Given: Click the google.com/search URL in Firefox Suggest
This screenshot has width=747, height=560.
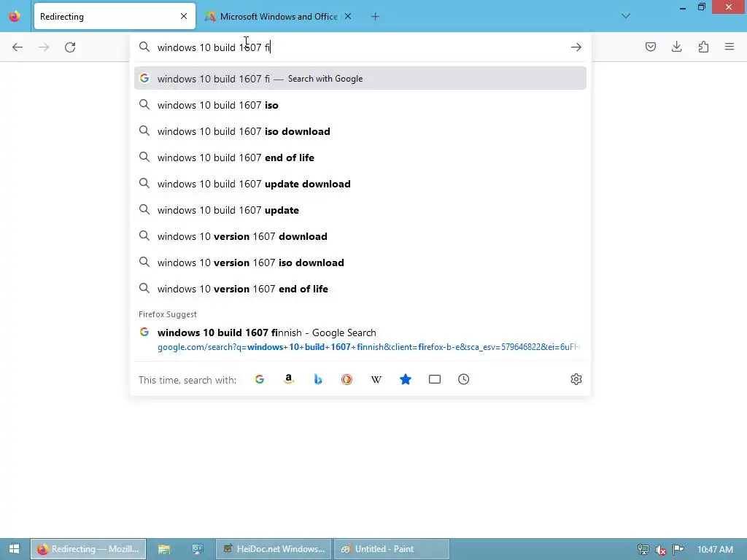Looking at the screenshot, I should [368, 347].
